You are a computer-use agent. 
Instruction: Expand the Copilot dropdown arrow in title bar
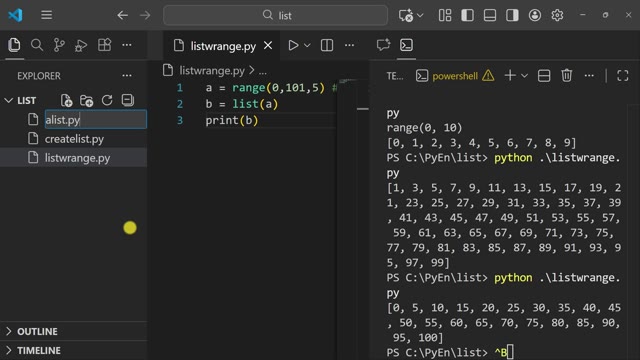(x=420, y=16)
